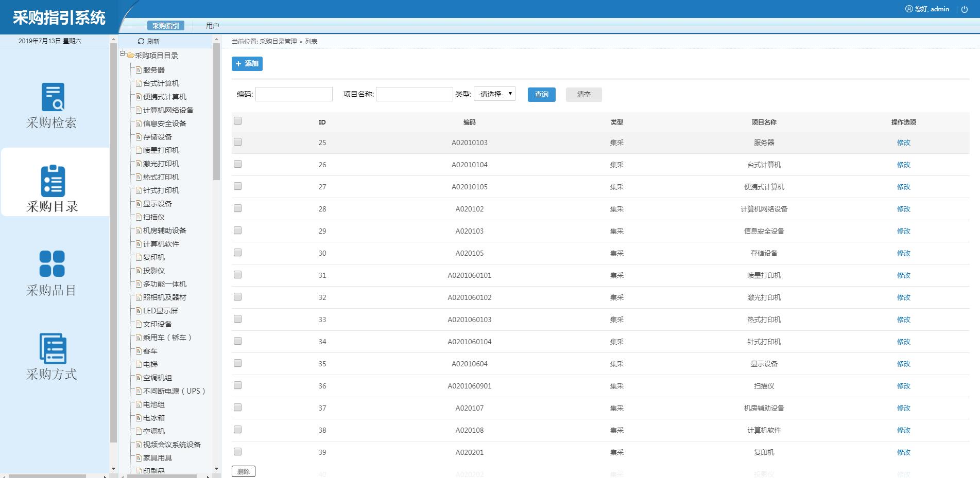Image resolution: width=980 pixels, height=478 pixels.
Task: Switch to the 采购指引 tab
Action: [x=165, y=26]
